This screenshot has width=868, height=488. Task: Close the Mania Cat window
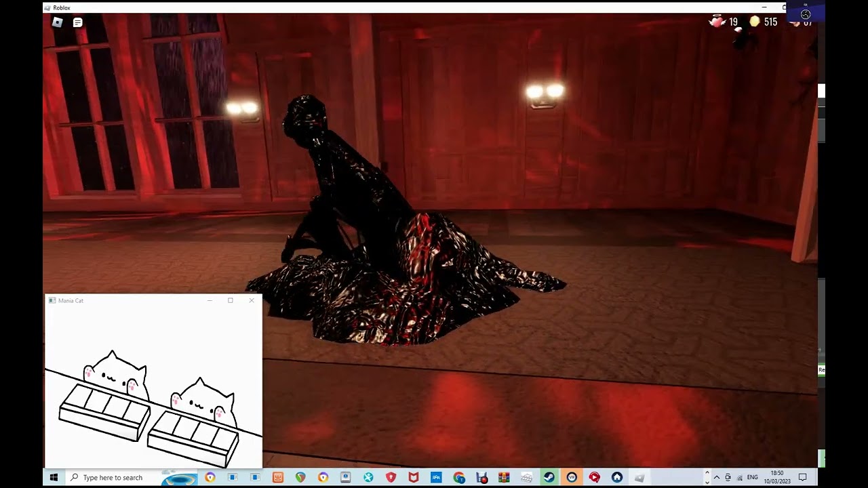click(252, 300)
